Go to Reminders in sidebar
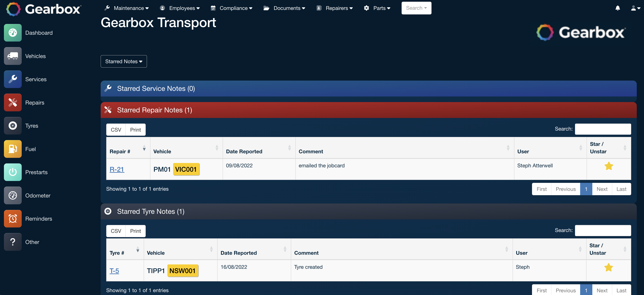 coord(38,219)
